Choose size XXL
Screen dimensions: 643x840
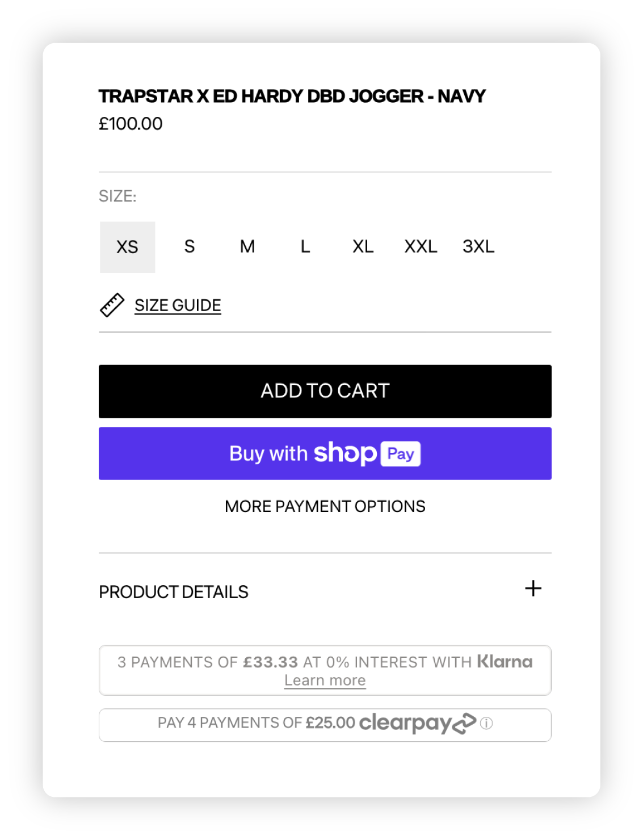pyautogui.click(x=421, y=247)
